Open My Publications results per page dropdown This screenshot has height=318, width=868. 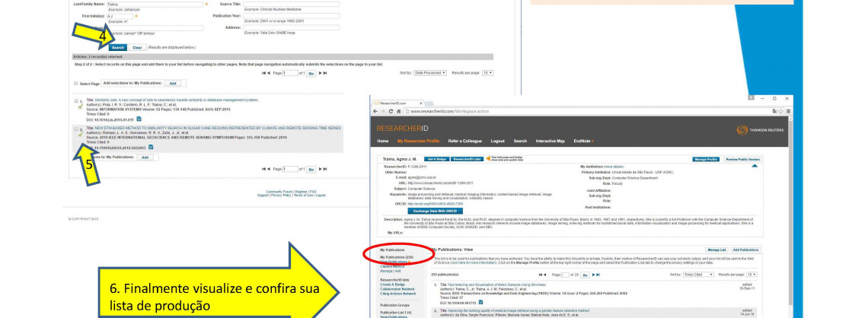click(x=752, y=275)
